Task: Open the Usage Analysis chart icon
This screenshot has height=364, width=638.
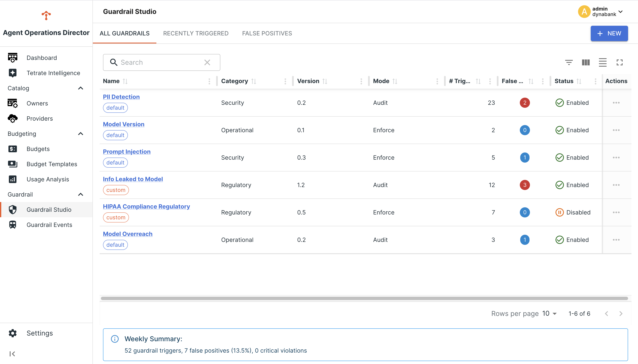Action: coord(12,179)
